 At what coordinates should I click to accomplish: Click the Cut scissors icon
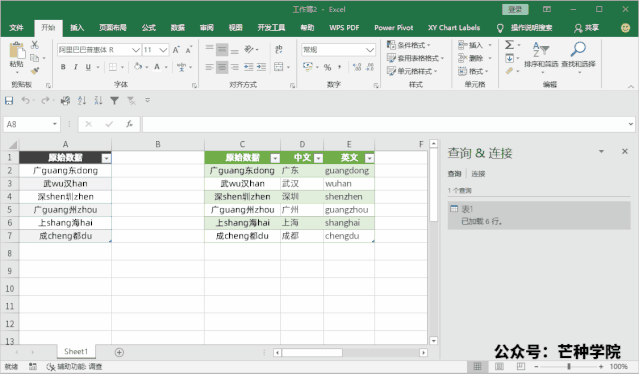pos(35,45)
